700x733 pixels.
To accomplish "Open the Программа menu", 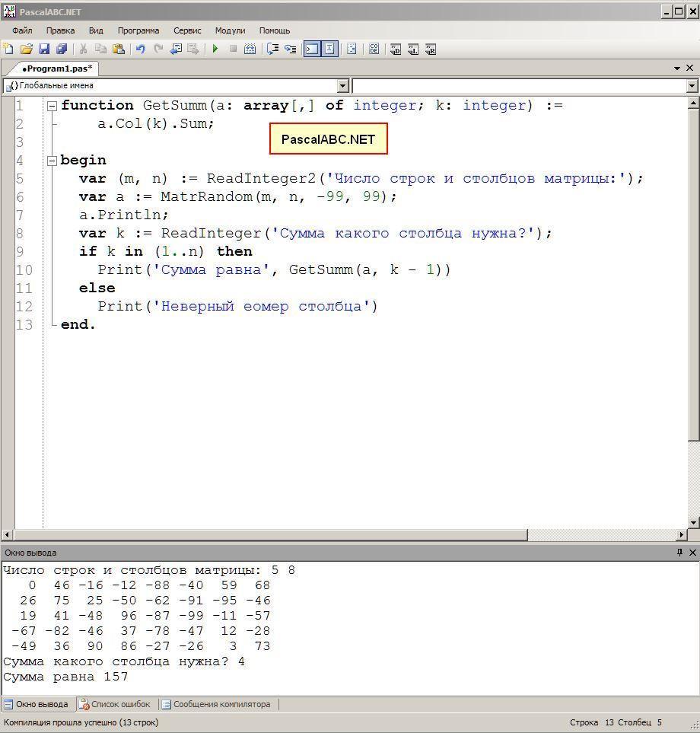I will pyautogui.click(x=138, y=30).
